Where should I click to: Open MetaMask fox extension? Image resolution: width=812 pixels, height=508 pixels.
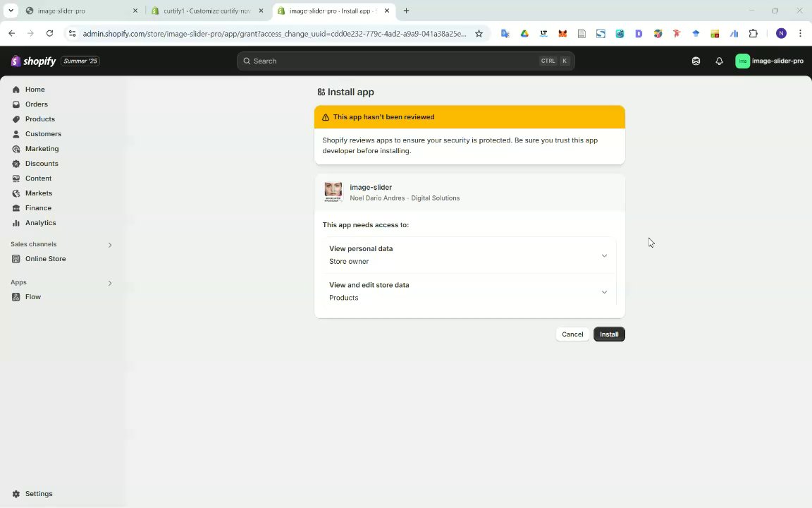pos(562,34)
